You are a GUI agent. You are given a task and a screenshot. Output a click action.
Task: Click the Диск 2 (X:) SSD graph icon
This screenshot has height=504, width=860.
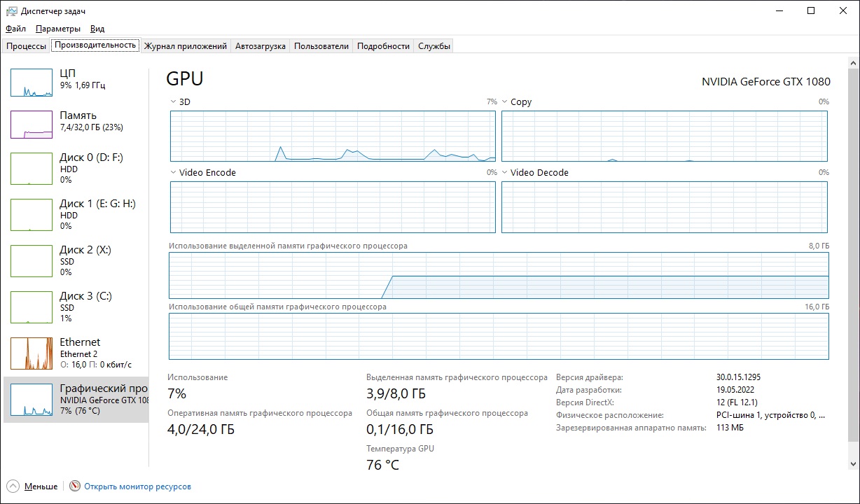(32, 261)
